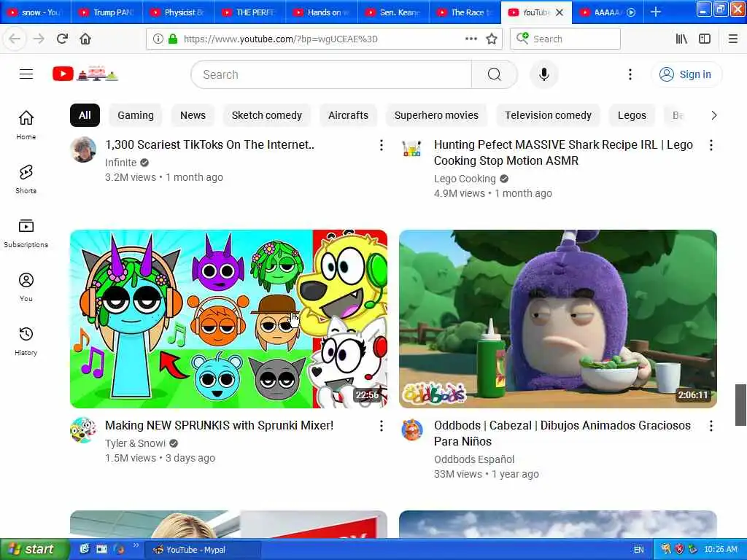The width and height of the screenshot is (747, 560).
Task: Click the YouTube search input field
Action: point(332,74)
